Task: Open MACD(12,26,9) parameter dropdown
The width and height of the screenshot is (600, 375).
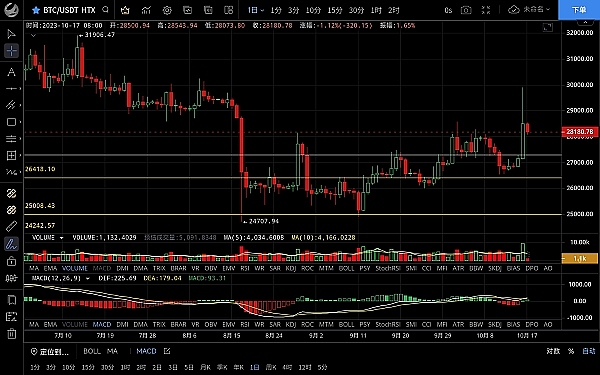Action: (88, 278)
